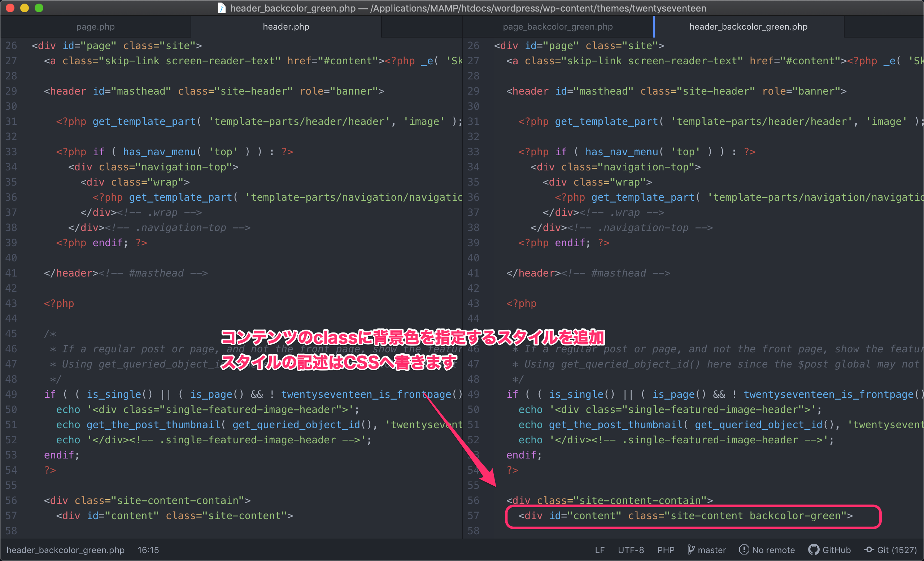
Task: Open the UTF-8 encoding selector
Action: pos(631,550)
